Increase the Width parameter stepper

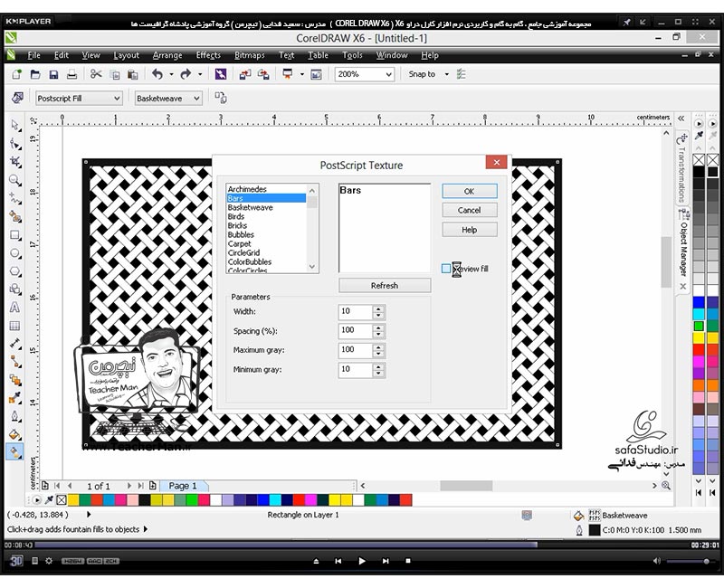tap(378, 308)
